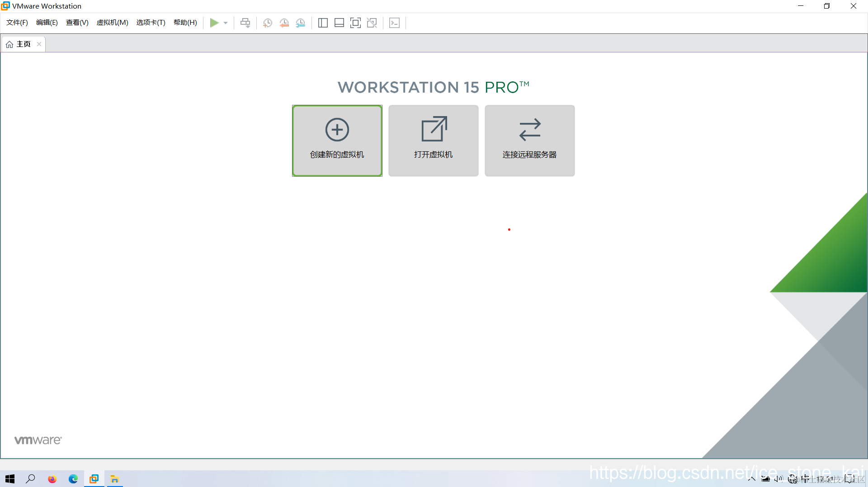Launch Firefox from the taskbar
Viewport: 868px width, 487px height.
52,479
